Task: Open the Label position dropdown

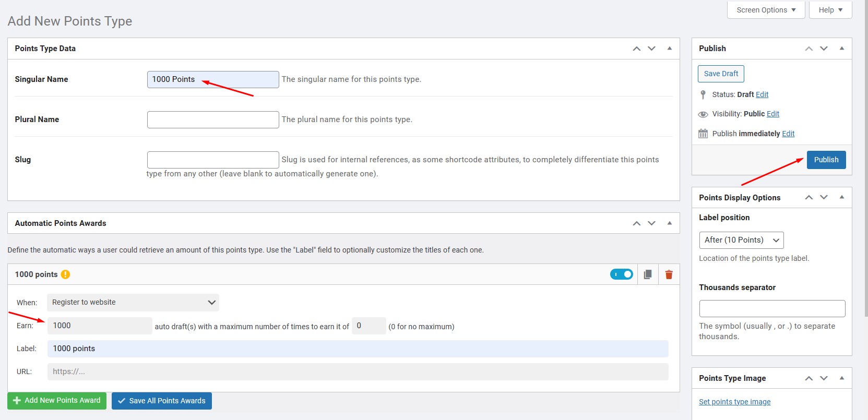Action: pos(741,240)
